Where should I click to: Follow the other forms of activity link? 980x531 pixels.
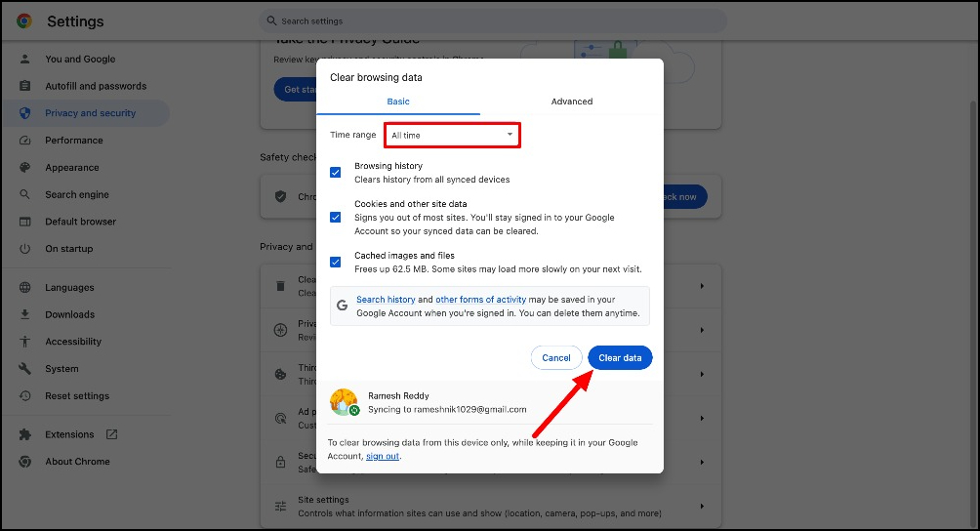pos(480,300)
